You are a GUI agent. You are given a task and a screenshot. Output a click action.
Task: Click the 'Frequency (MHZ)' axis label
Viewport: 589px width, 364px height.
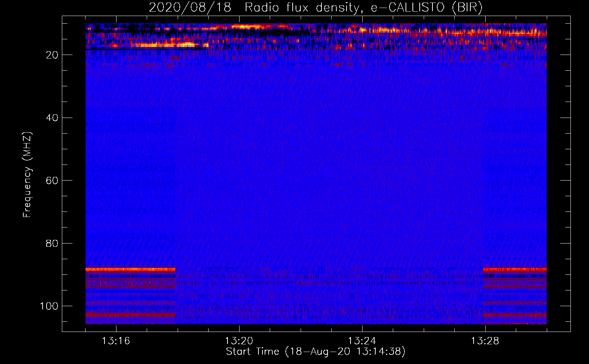[27, 175]
